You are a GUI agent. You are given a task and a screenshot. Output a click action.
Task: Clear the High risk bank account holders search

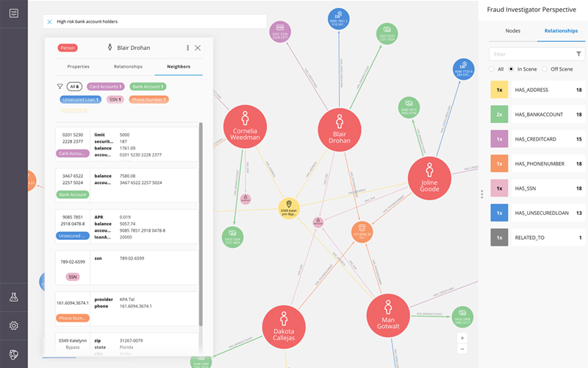coord(49,22)
